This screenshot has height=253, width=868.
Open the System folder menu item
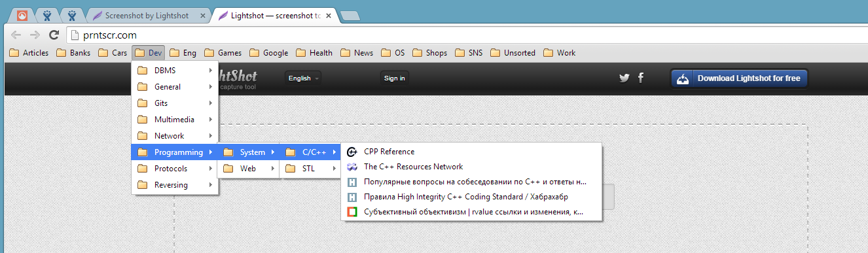(249, 152)
